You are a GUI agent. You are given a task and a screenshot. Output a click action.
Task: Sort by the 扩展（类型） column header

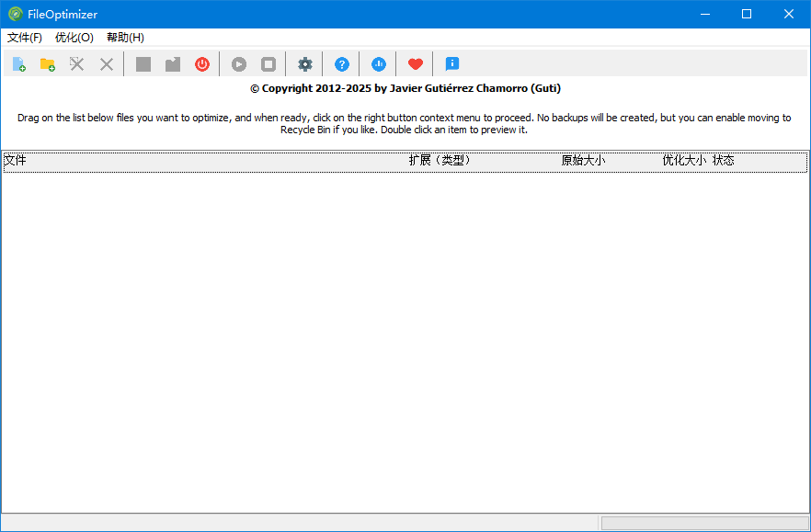click(x=440, y=160)
